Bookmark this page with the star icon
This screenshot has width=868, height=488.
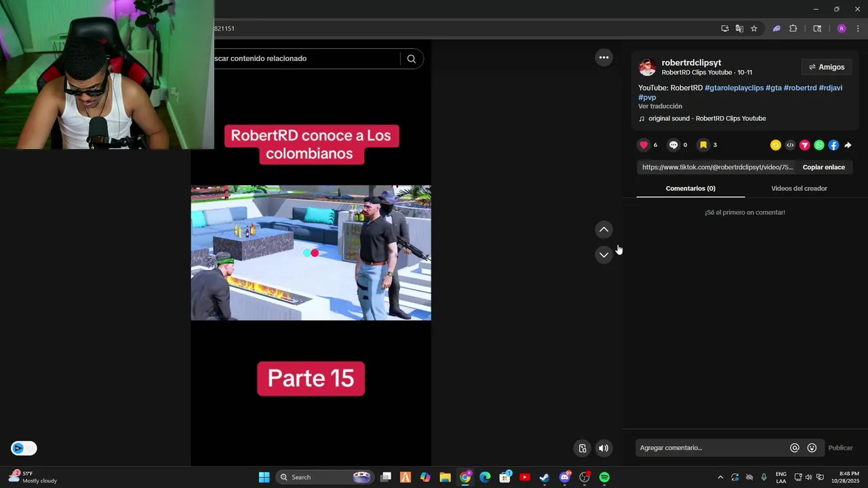coord(753,28)
